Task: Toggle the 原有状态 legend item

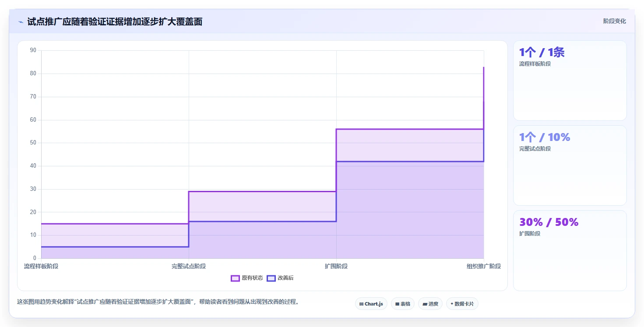Action: click(247, 278)
